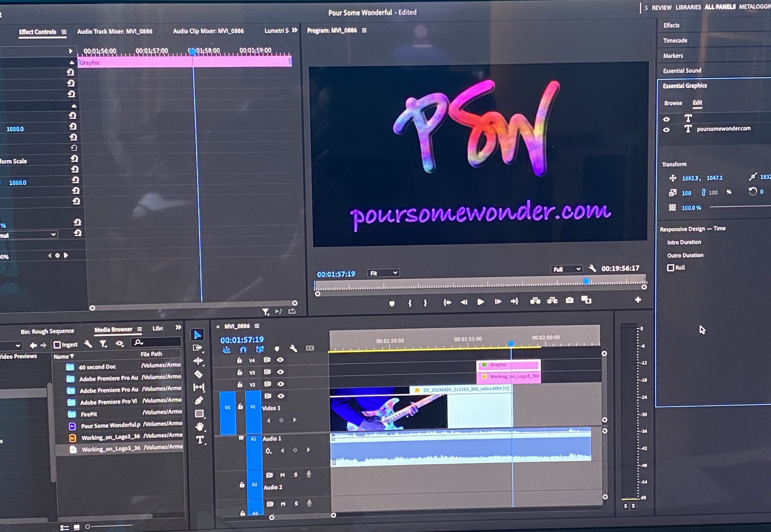Toggle captions CC button in timeline
Screen dimensions: 771x532
click(310, 348)
